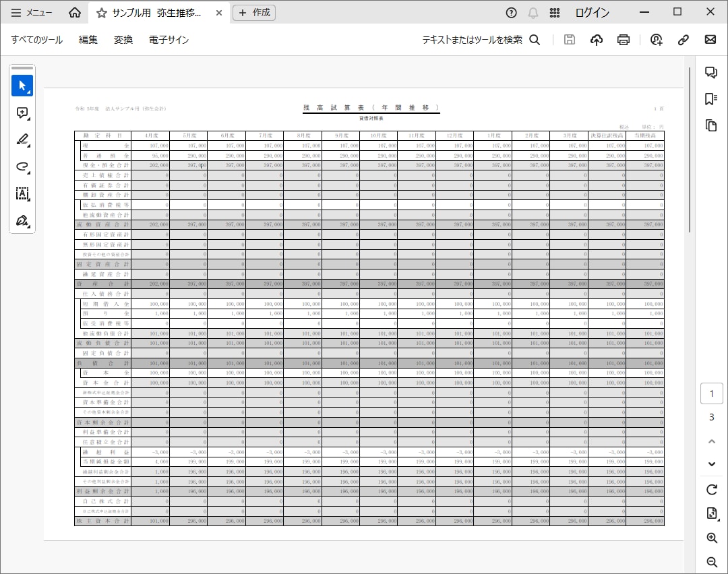The width and height of the screenshot is (728, 574).
Task: Choose the highlighter pen tool
Action: tap(22, 139)
